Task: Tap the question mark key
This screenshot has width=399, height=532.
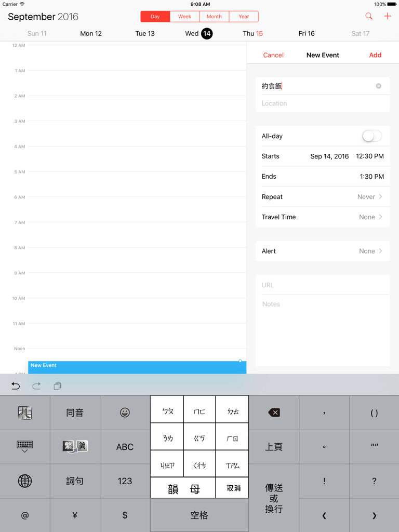Action: tap(374, 481)
